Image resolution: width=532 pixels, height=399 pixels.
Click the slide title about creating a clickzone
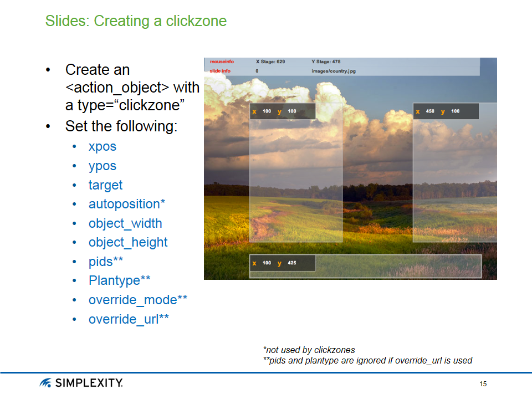(136, 21)
